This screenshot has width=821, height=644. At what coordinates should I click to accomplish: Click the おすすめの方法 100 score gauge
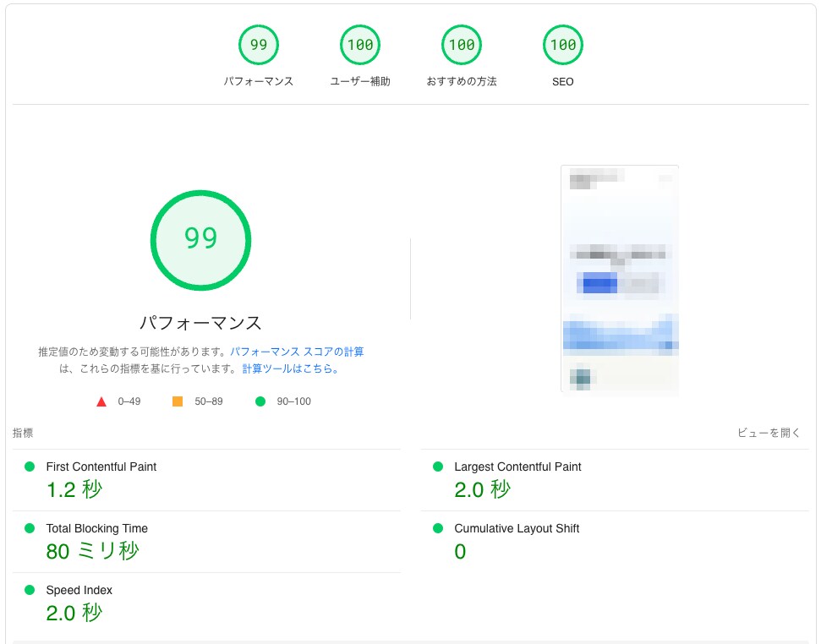tap(462, 45)
